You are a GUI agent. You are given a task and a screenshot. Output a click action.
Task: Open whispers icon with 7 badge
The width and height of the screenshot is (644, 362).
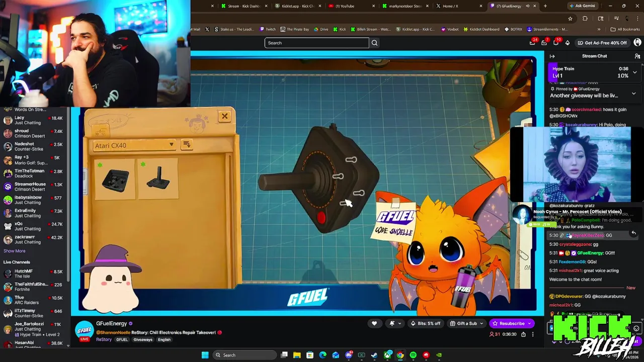[x=544, y=43]
